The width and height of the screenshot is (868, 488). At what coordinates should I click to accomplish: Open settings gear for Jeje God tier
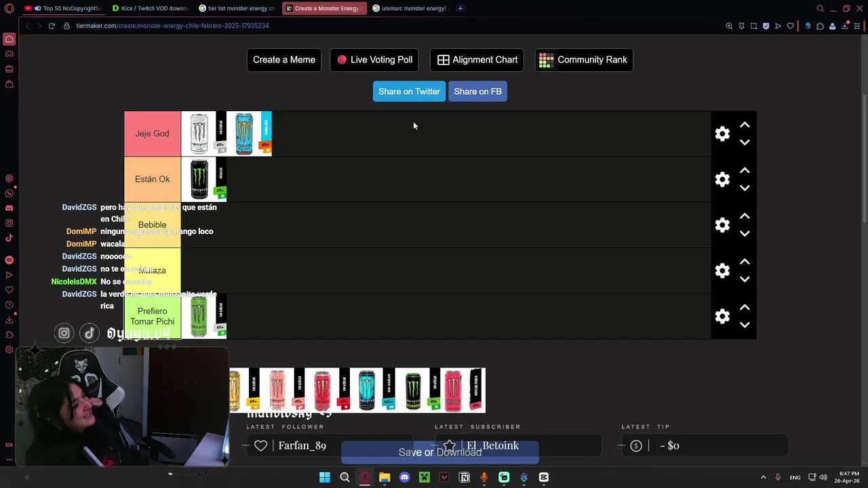pyautogui.click(x=722, y=134)
